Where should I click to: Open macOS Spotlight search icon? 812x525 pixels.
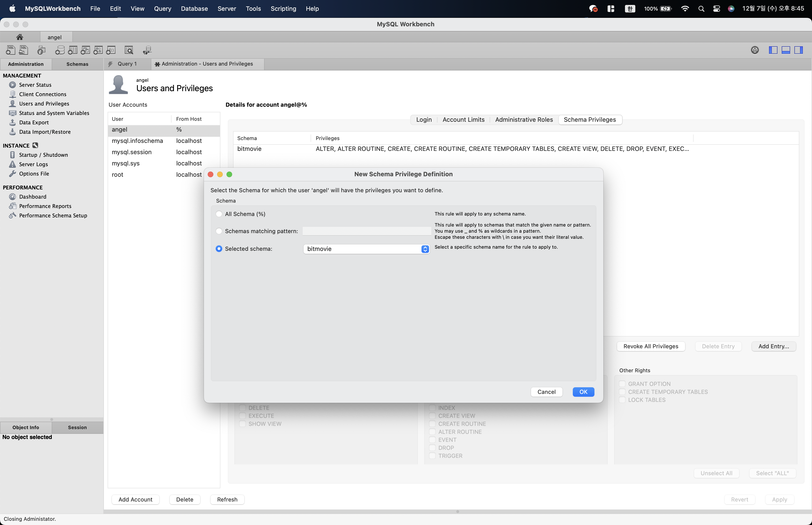tap(701, 8)
